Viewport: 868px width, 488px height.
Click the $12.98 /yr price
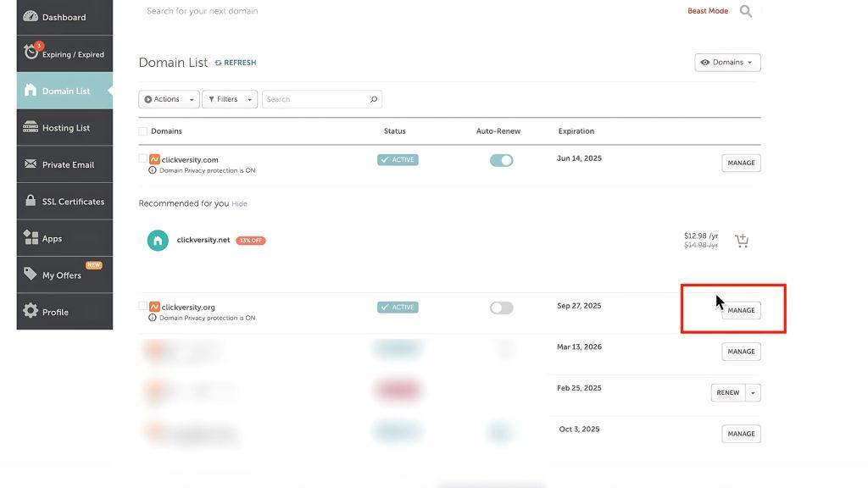pyautogui.click(x=701, y=236)
